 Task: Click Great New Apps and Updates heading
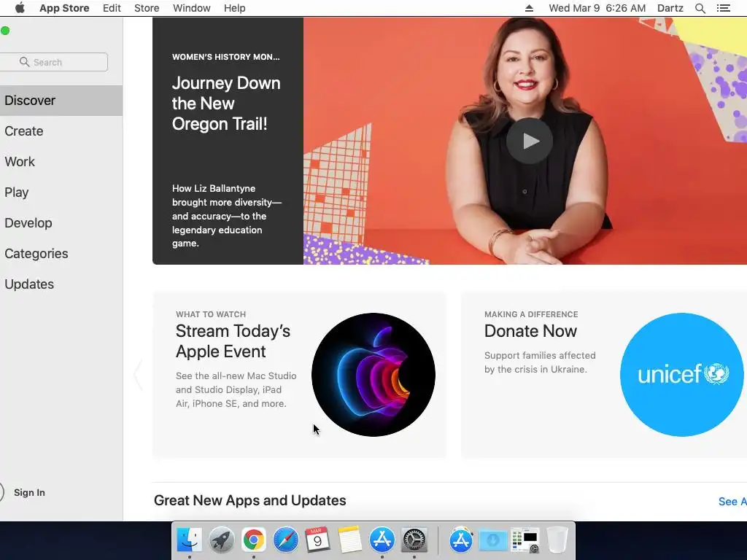pos(250,500)
